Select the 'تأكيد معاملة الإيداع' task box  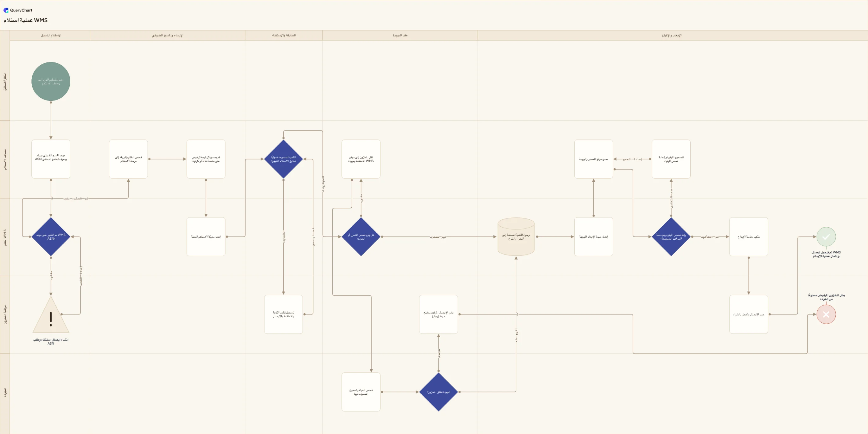[748, 237]
